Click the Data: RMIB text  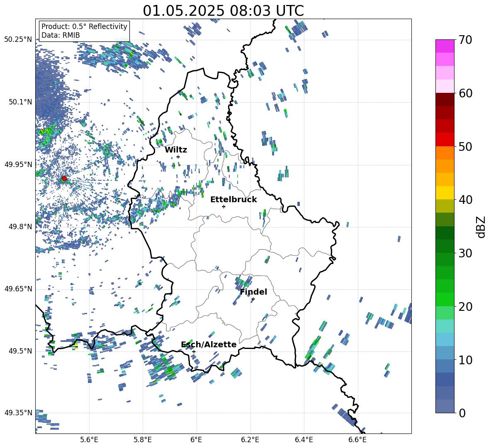tap(61, 35)
